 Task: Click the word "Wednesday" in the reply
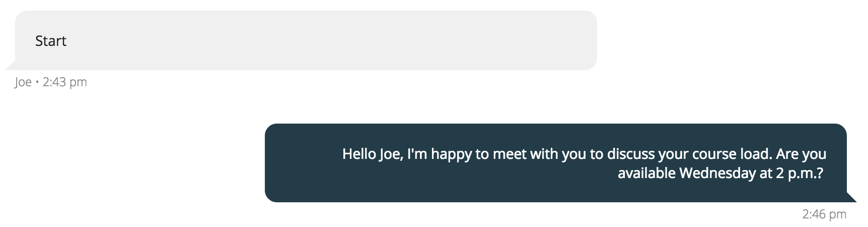pos(717,174)
